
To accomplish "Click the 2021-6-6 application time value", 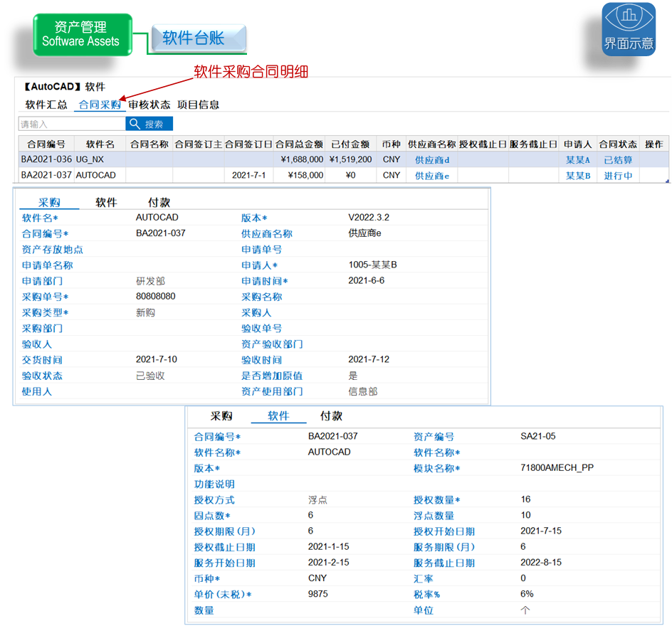I will tap(366, 280).
